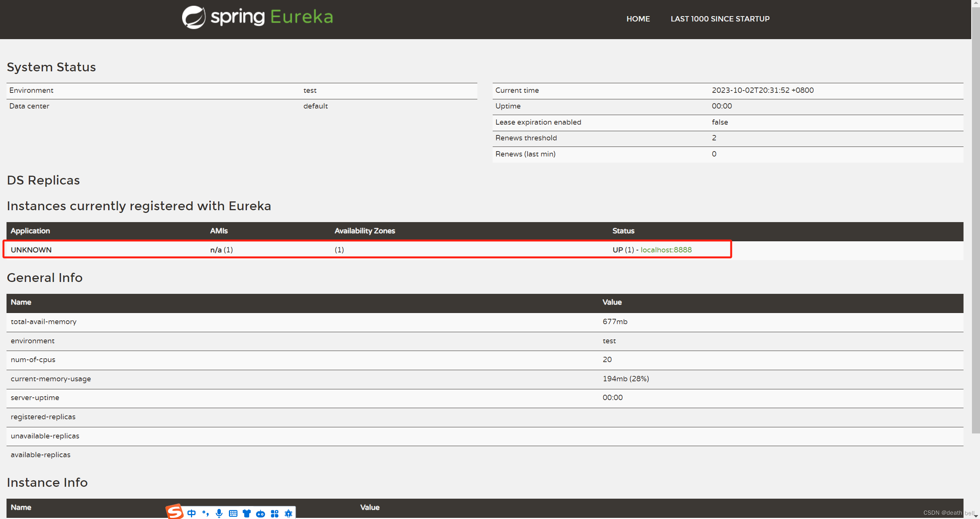
Task: Go to the HOME nav item
Action: click(x=638, y=19)
